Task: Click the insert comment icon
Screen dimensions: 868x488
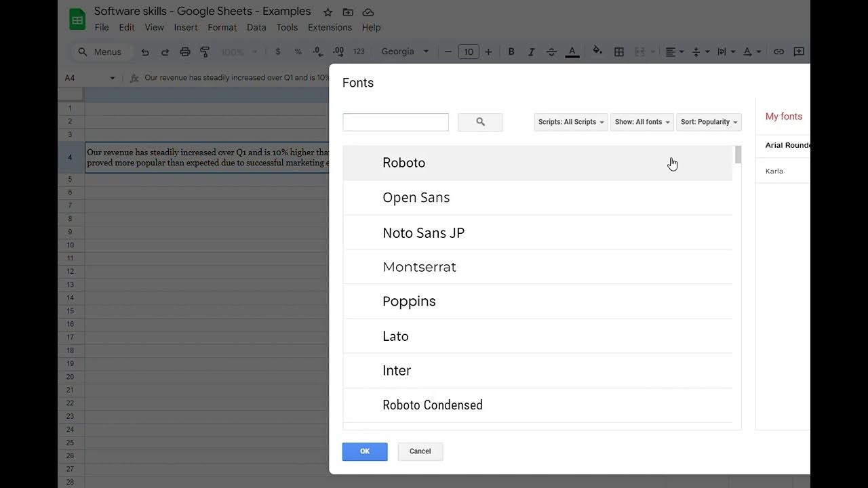Action: 799,52
